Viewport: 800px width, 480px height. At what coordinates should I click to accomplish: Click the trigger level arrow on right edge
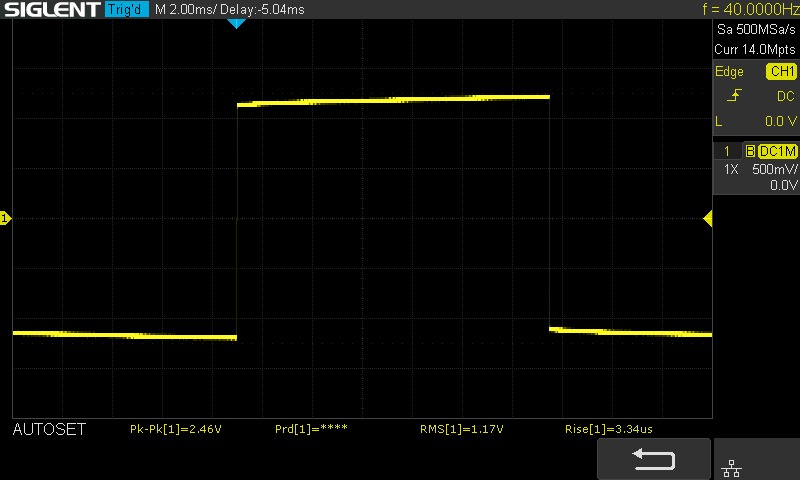(x=708, y=218)
